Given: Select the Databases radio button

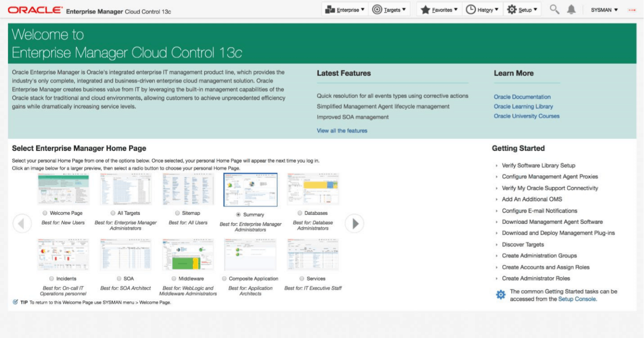Looking at the screenshot, I should [300, 213].
